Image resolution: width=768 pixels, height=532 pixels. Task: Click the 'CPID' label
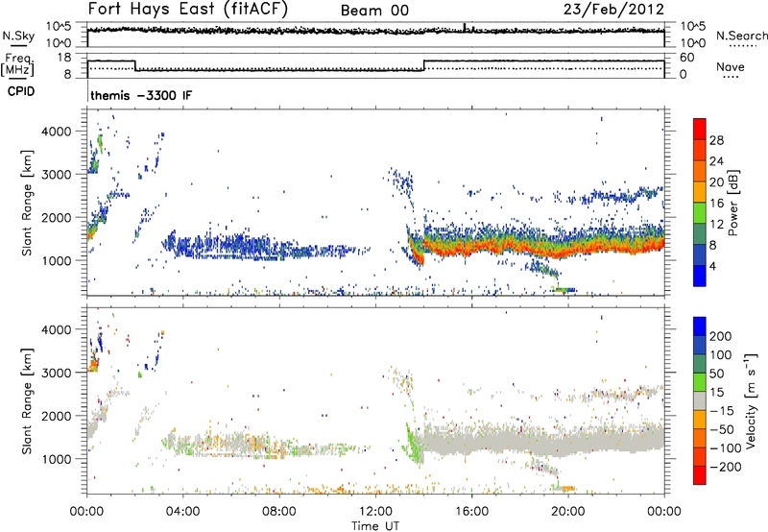21,91
